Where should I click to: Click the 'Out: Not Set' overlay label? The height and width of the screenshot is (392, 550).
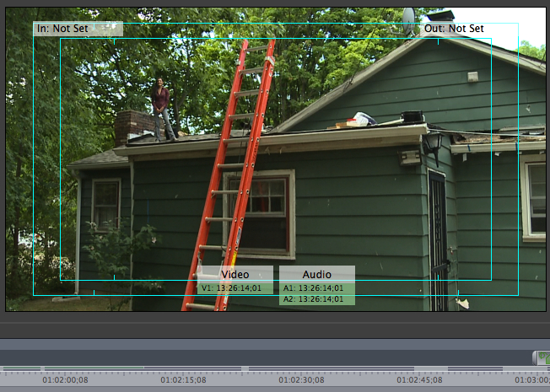click(454, 29)
